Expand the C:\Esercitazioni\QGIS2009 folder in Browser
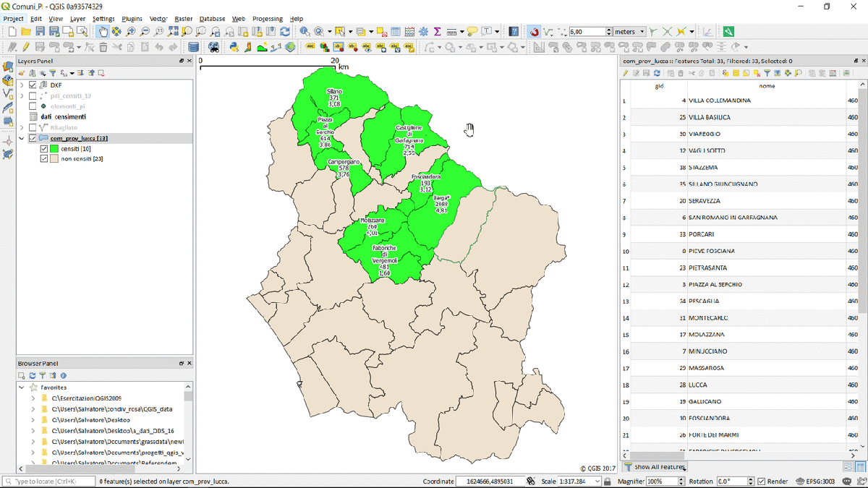This screenshot has width=868, height=488. (x=33, y=398)
